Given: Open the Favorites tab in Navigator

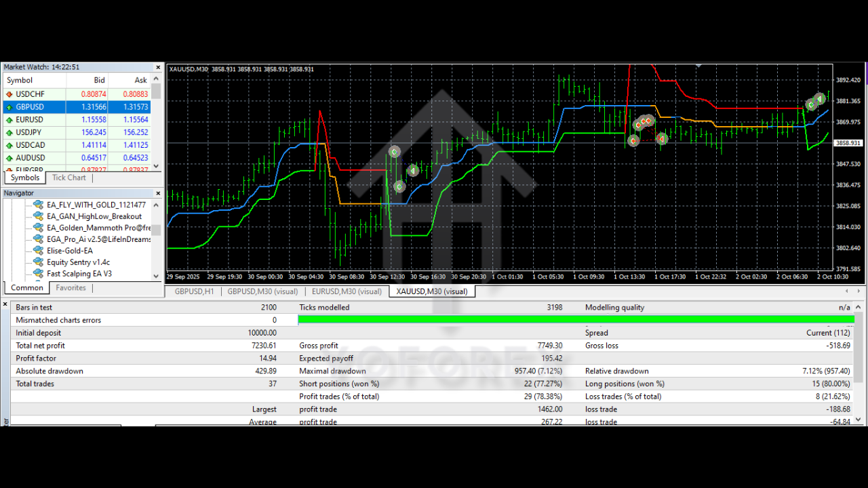Looking at the screenshot, I should (71, 288).
